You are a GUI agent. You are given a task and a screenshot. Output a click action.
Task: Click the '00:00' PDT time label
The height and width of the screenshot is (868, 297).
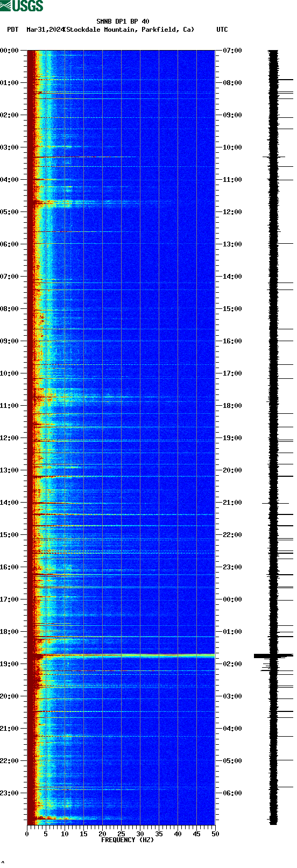[9, 51]
